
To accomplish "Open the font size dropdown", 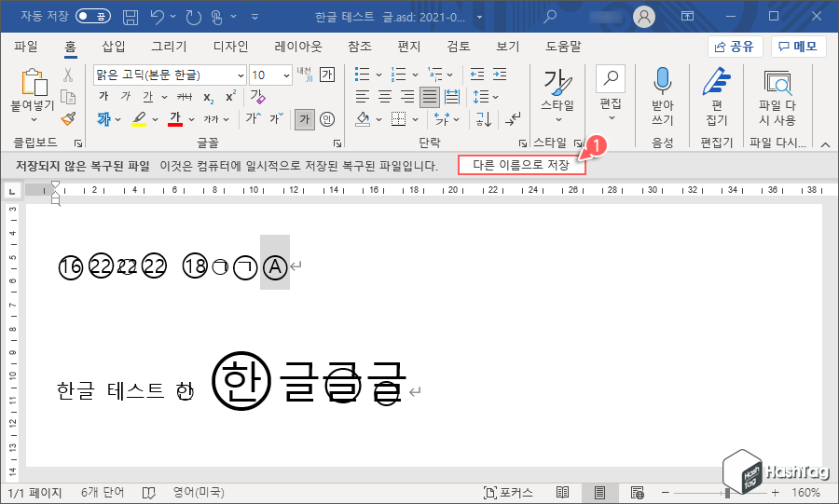I will (286, 75).
